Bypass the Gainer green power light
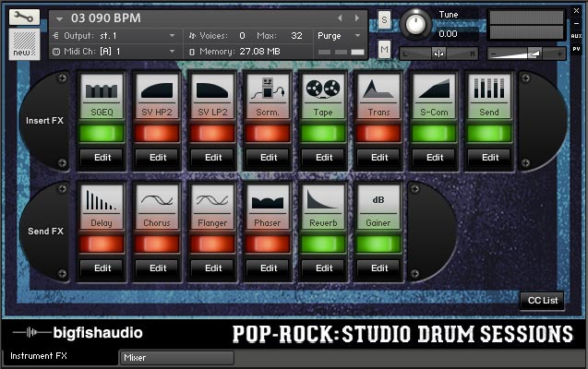This screenshot has height=369, width=588. click(x=378, y=244)
